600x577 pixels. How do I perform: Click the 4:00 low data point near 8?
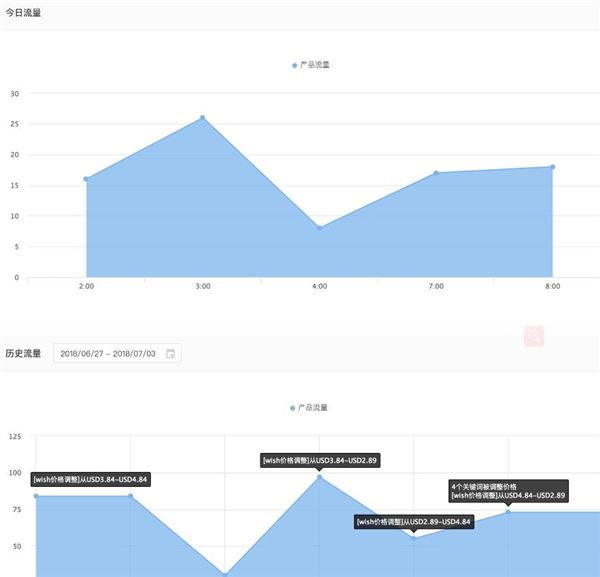click(320, 228)
